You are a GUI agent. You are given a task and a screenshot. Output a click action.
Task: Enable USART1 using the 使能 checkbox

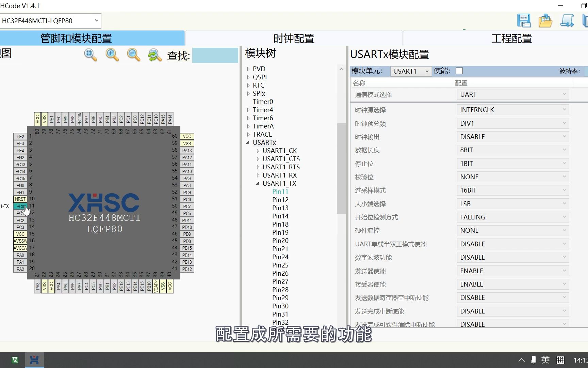tap(459, 71)
